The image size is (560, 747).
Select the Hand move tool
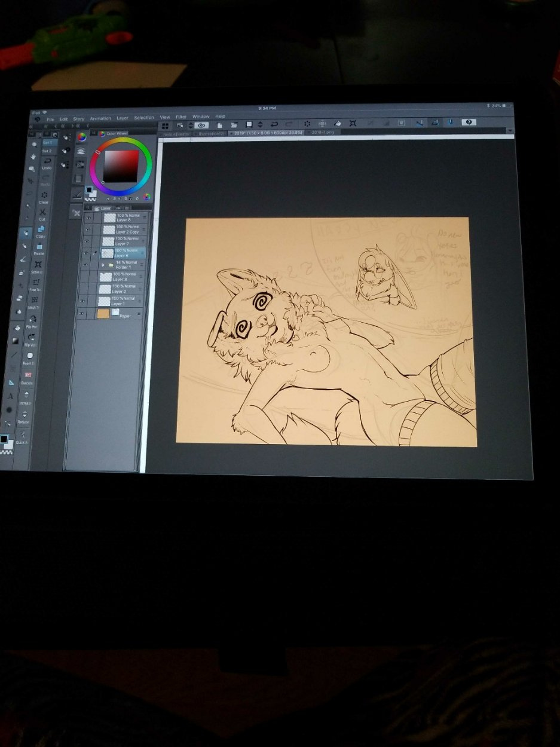tap(32, 157)
